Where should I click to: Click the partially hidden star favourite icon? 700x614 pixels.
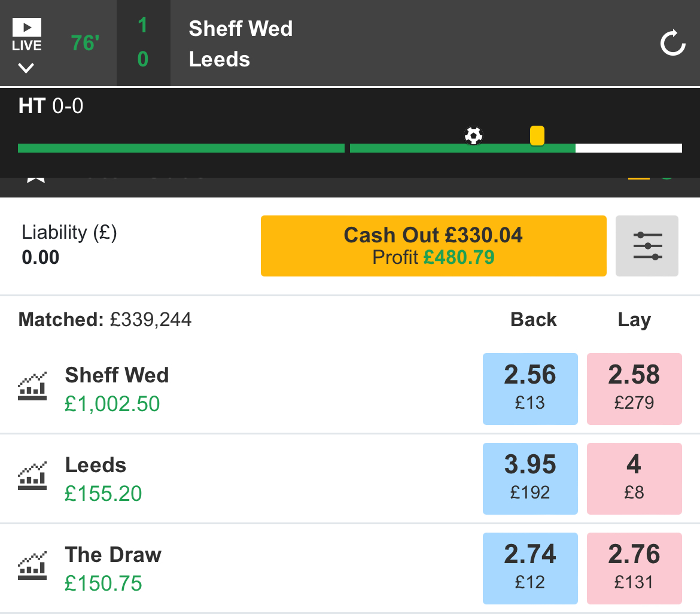click(x=36, y=180)
